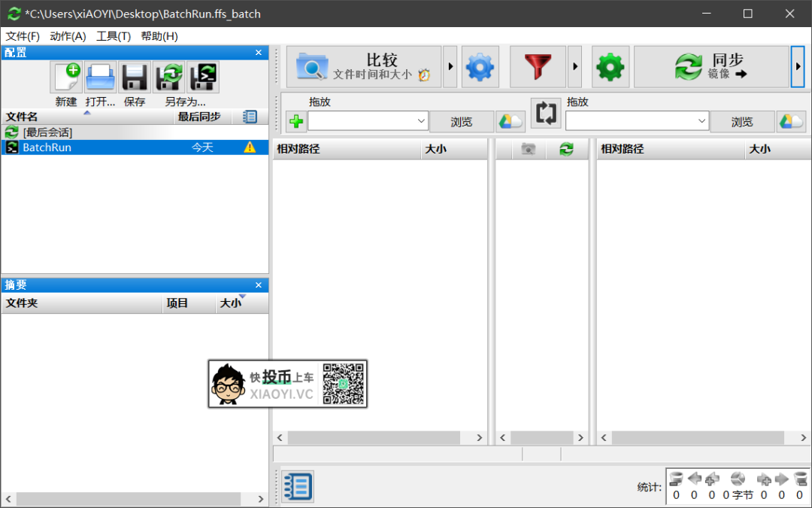Click statistics update-right arrow icon
Screen dimensions: 812x508
click(x=781, y=479)
